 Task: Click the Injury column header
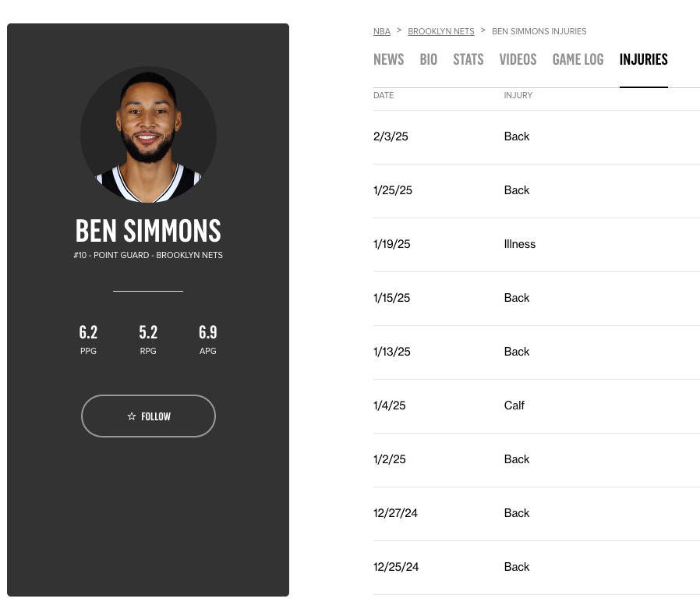[518, 95]
